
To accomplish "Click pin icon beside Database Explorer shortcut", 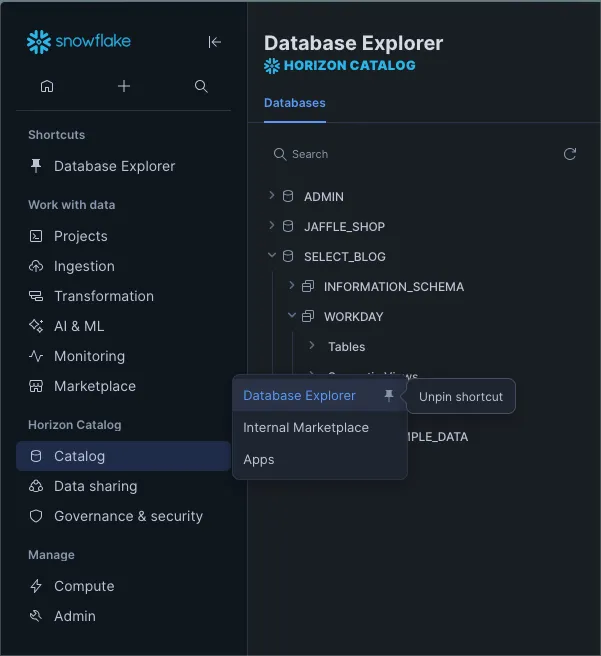I will [x=36, y=166].
